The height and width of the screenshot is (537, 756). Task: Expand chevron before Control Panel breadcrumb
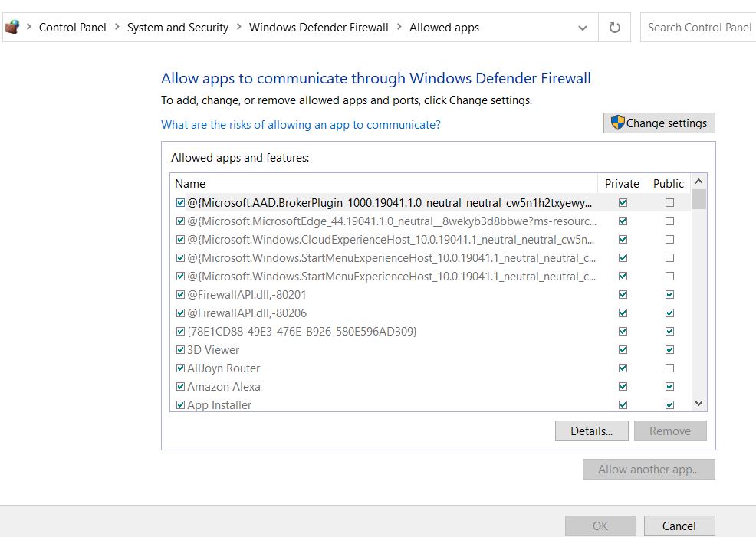click(x=29, y=27)
